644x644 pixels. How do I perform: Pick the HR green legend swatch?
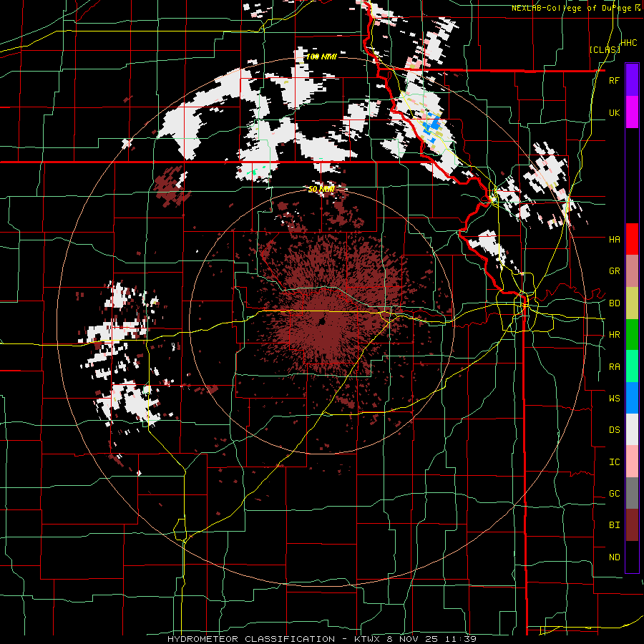click(632, 335)
